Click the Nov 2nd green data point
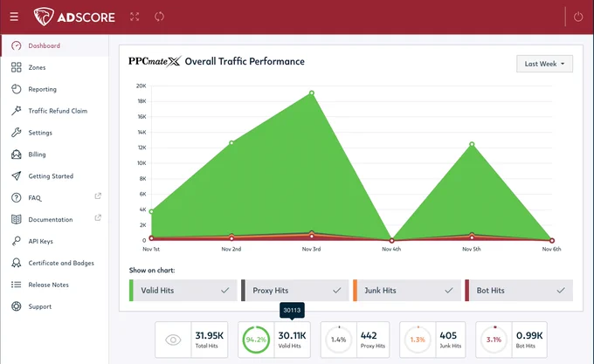Screen dimensions: 594x364 pos(231,143)
